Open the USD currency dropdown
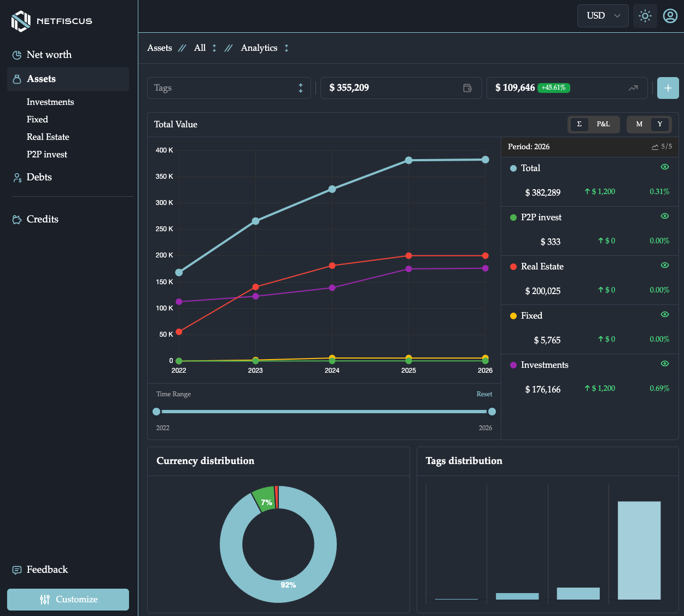Image resolution: width=684 pixels, height=616 pixels. tap(603, 16)
